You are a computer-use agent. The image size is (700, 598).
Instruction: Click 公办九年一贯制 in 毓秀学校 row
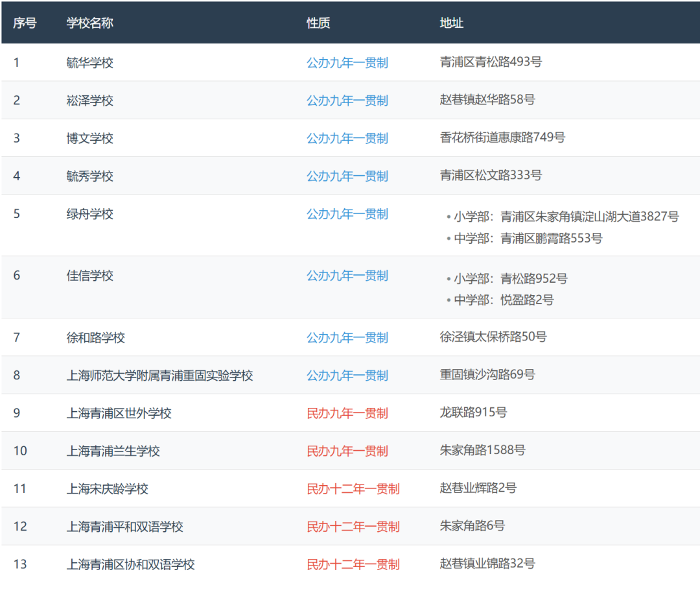point(347,176)
